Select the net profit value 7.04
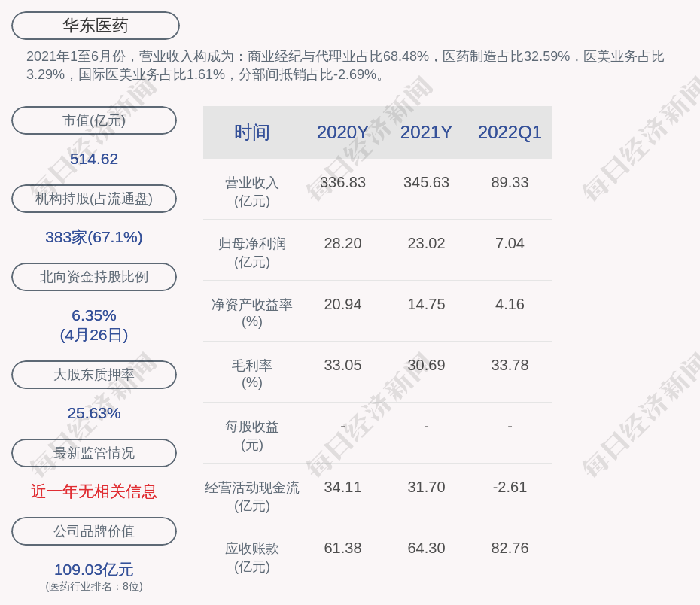Image resolution: width=700 pixels, height=605 pixels. pos(510,244)
